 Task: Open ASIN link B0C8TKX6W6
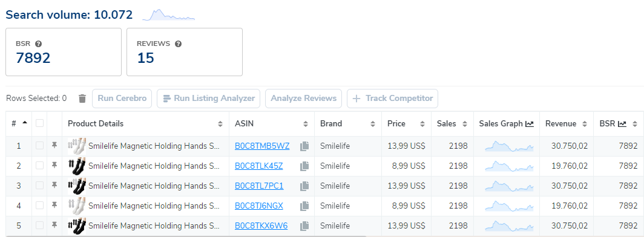pos(261,226)
